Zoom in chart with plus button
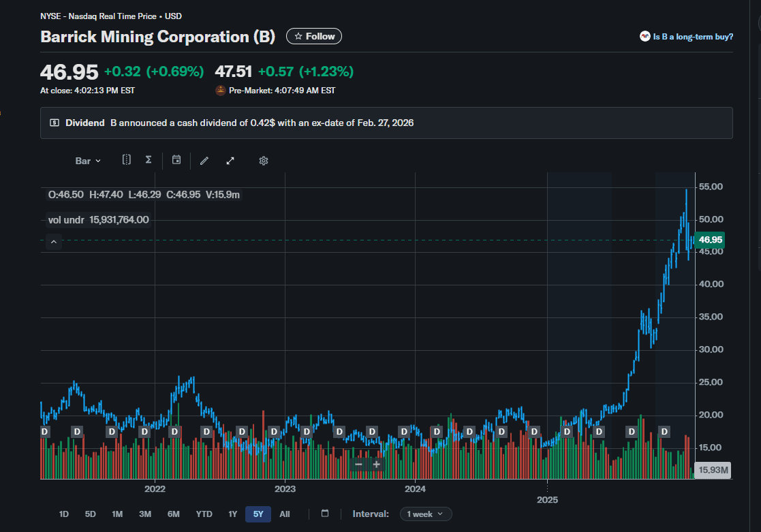 376,465
